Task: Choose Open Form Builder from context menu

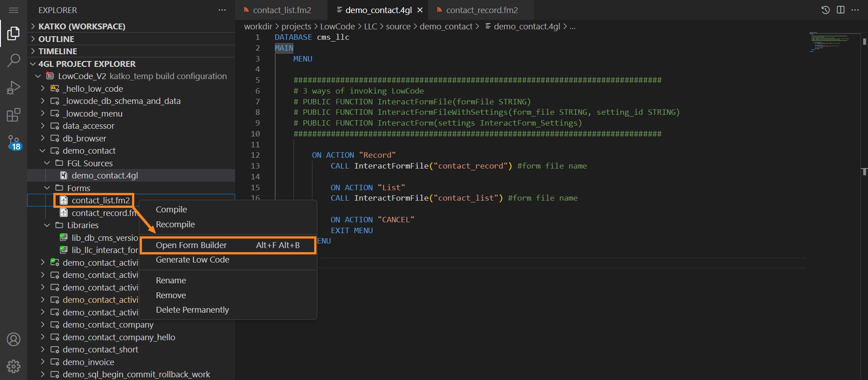Action: [191, 245]
